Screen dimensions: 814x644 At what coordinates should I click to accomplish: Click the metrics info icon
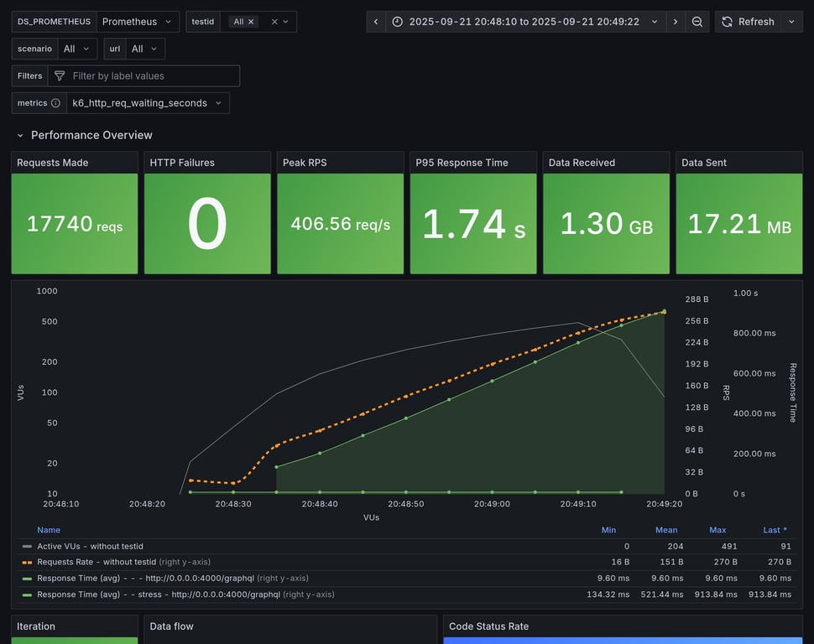coord(55,103)
